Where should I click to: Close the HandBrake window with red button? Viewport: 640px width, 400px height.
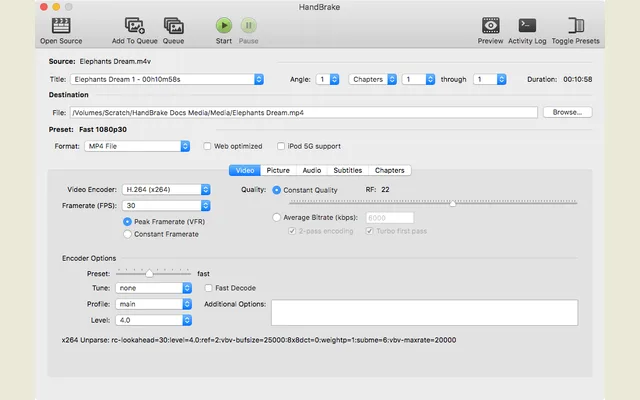[x=44, y=7]
